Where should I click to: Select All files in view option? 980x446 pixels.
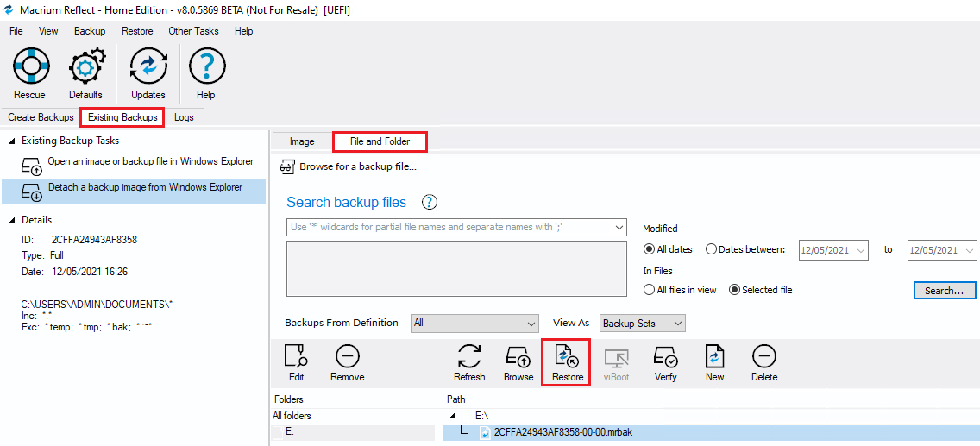click(649, 290)
